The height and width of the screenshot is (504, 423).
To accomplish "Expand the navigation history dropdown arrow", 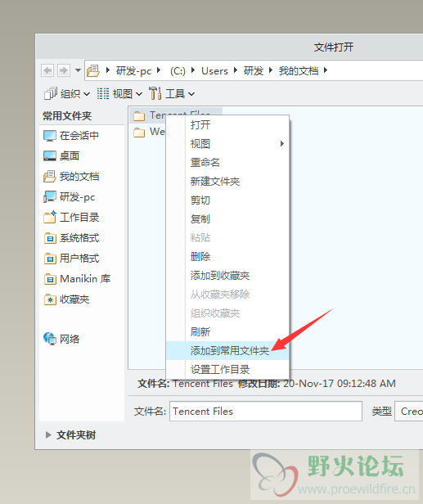I will (78, 70).
